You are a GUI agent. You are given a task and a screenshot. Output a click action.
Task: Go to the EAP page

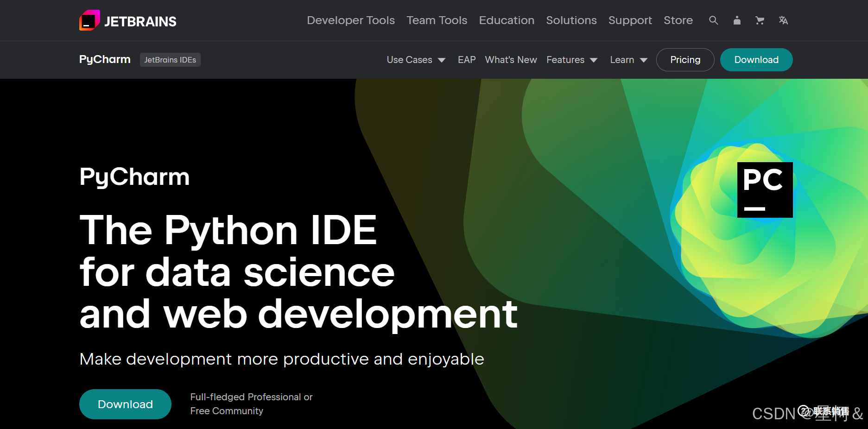pyautogui.click(x=467, y=60)
